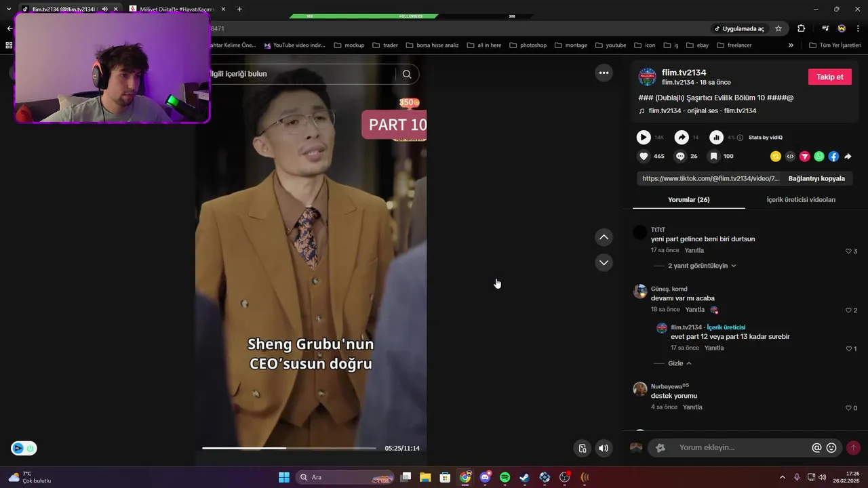Open more share options arrow
The image size is (868, 488).
[848, 157]
